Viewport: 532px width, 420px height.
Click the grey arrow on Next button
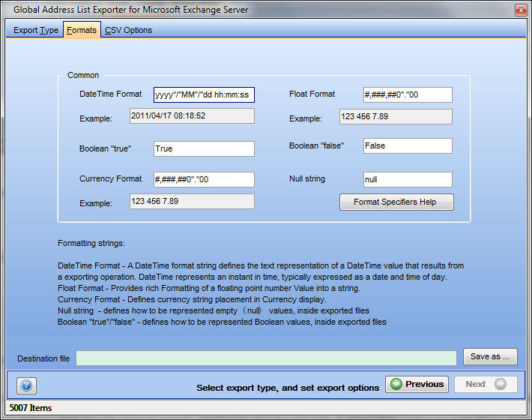tap(500, 384)
